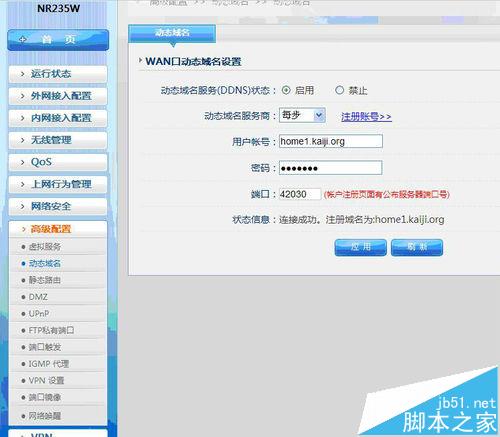Expand the 网络安全 menu
Viewport: 500px width, 437px height.
[58, 206]
